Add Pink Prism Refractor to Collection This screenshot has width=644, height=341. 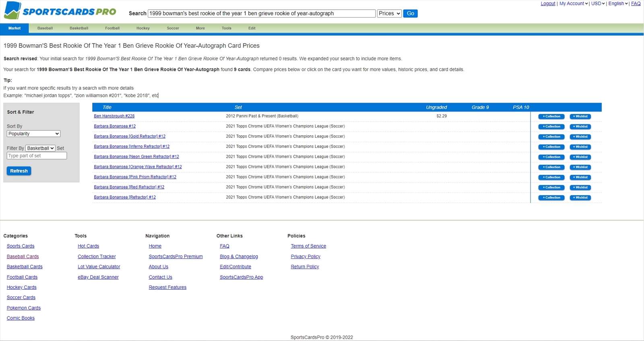(551, 177)
